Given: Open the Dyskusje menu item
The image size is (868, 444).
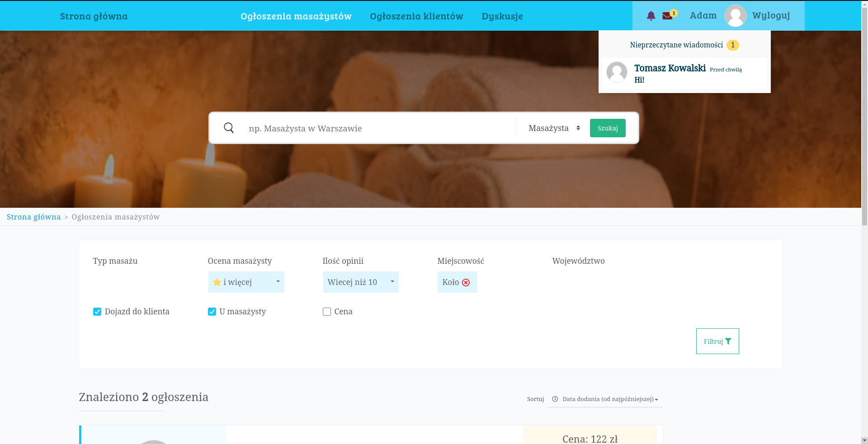Looking at the screenshot, I should (x=502, y=16).
